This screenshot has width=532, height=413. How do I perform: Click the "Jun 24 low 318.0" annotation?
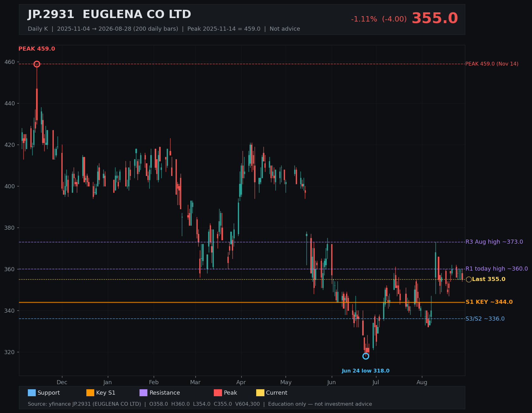point(366,371)
